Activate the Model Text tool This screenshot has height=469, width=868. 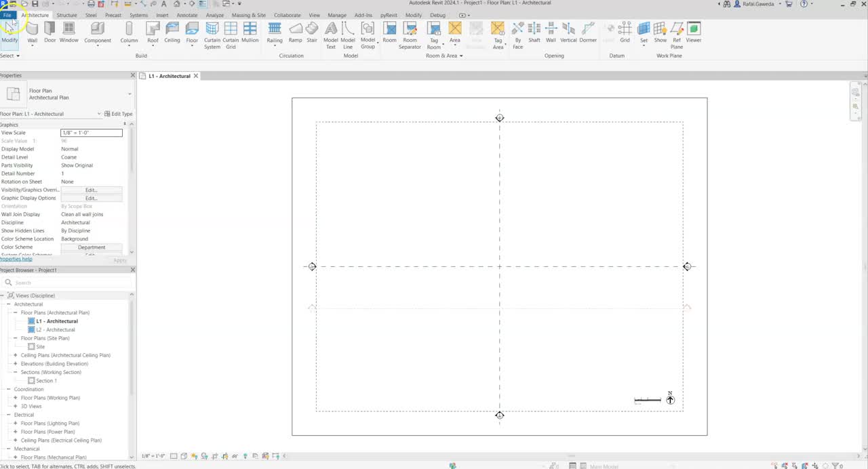point(330,35)
